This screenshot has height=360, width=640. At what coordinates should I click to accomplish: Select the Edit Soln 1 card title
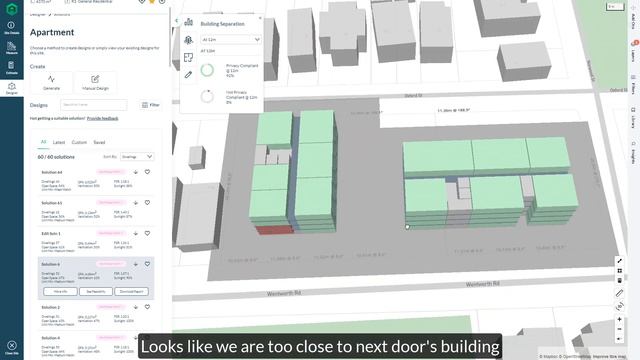[51, 233]
